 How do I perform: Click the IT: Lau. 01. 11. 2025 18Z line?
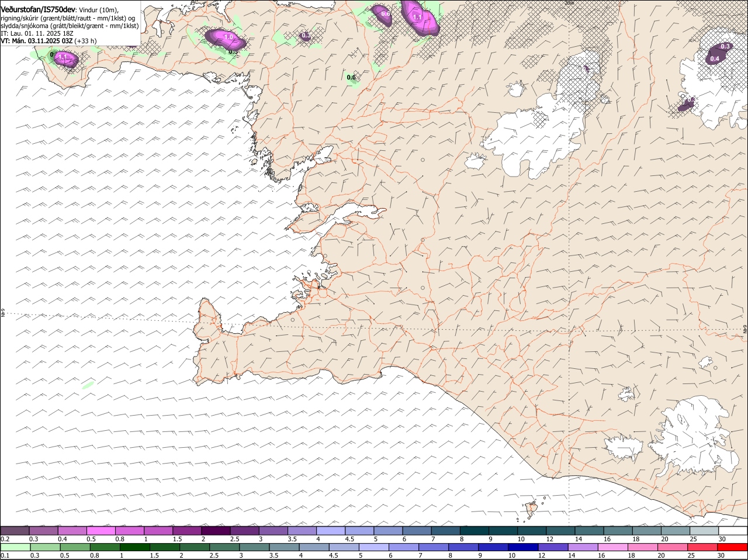[37, 33]
